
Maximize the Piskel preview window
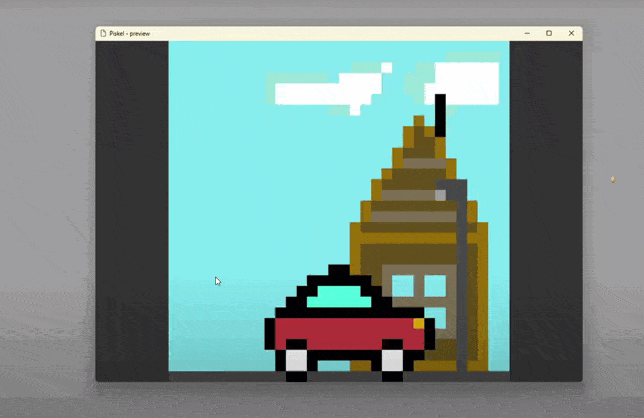[x=549, y=33]
